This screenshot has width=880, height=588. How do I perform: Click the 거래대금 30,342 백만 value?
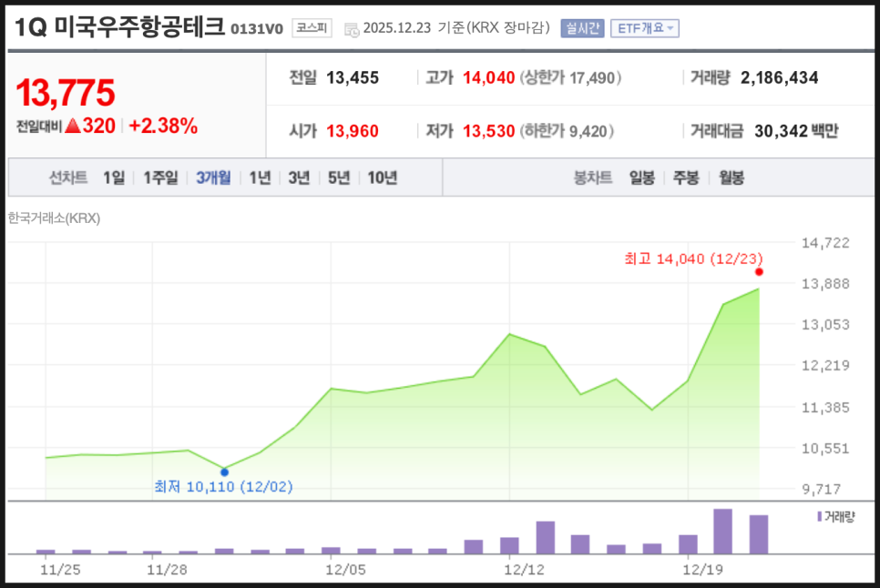(796, 131)
